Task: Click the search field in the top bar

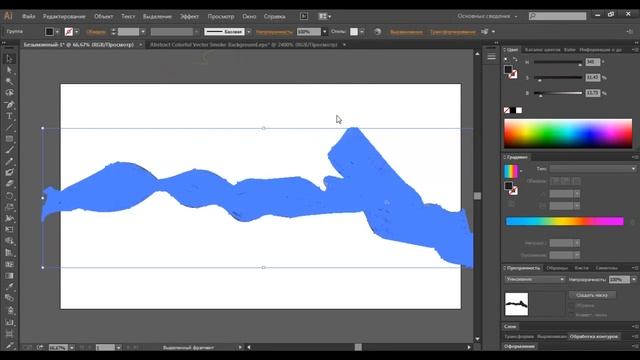Action: 558,16
